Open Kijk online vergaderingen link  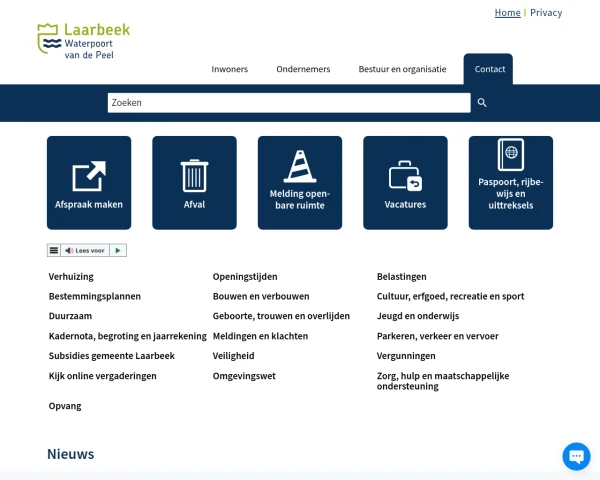(x=103, y=376)
